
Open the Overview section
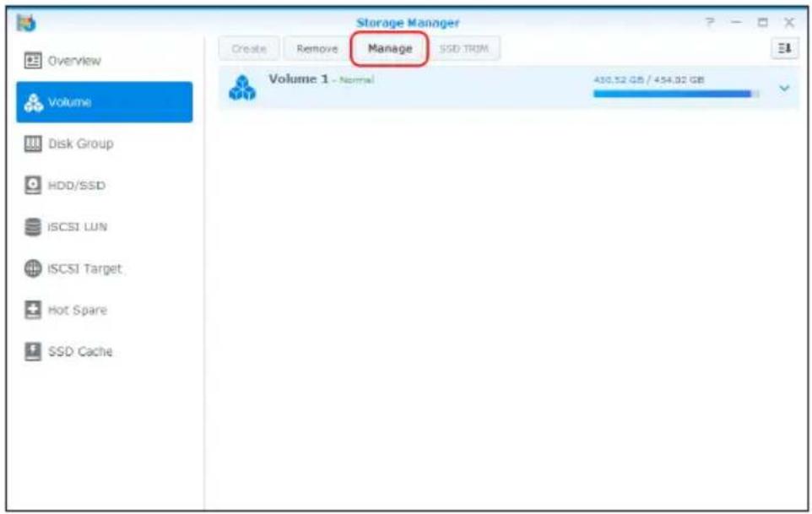tap(104, 61)
